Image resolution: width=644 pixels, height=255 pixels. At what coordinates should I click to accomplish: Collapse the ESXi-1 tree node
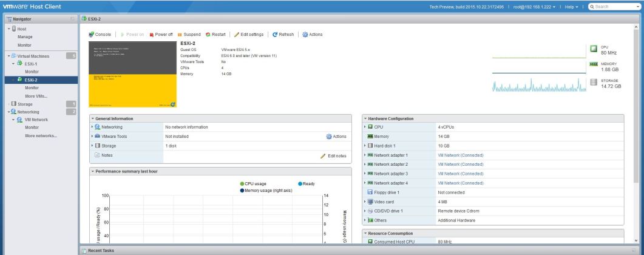point(13,64)
